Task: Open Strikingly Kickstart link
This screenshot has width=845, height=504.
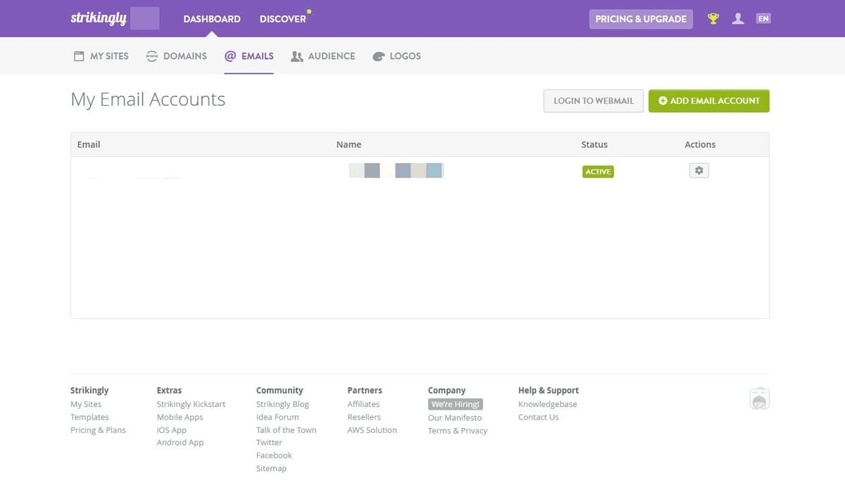Action: pyautogui.click(x=191, y=404)
